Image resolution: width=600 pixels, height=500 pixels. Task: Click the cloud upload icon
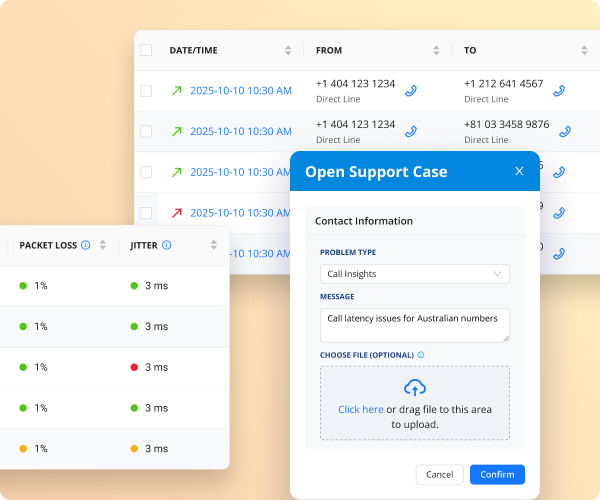click(x=415, y=388)
